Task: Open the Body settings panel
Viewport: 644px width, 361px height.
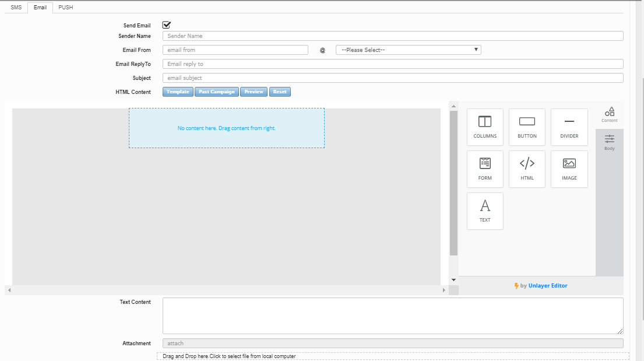Action: 609,142
